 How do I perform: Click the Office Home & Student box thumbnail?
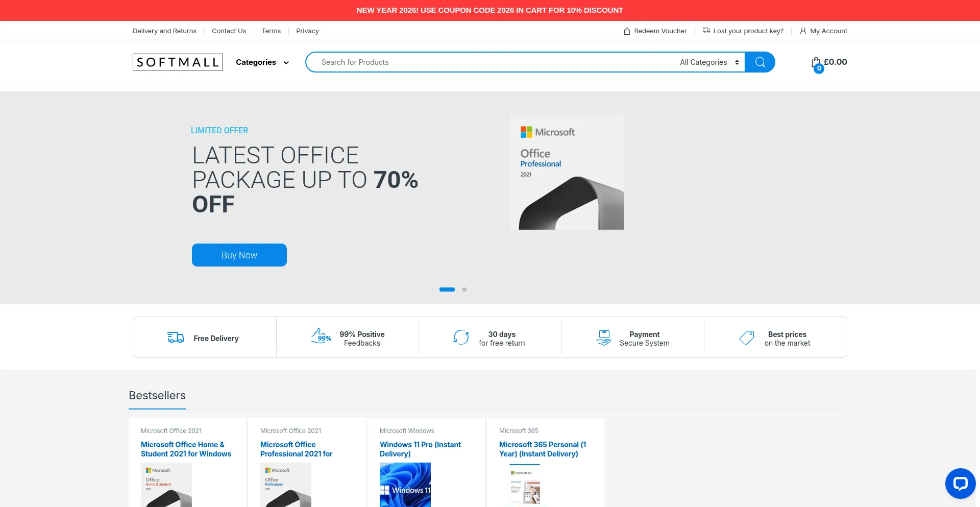(x=166, y=485)
